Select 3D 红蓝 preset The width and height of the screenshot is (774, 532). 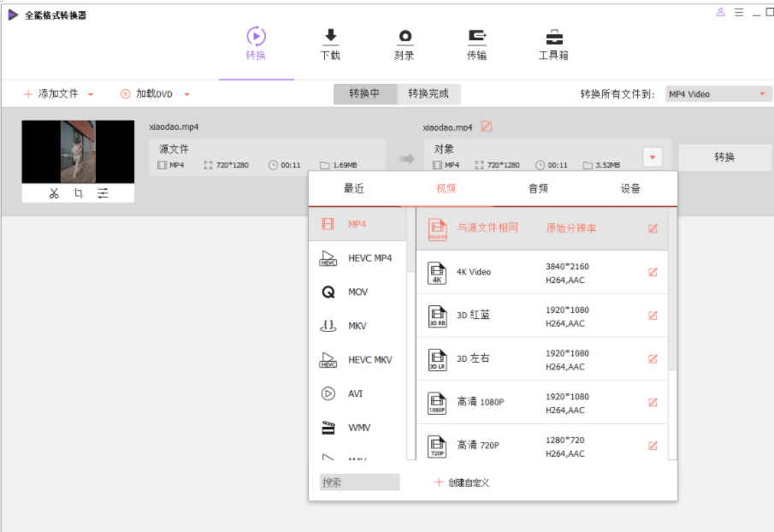click(542, 316)
